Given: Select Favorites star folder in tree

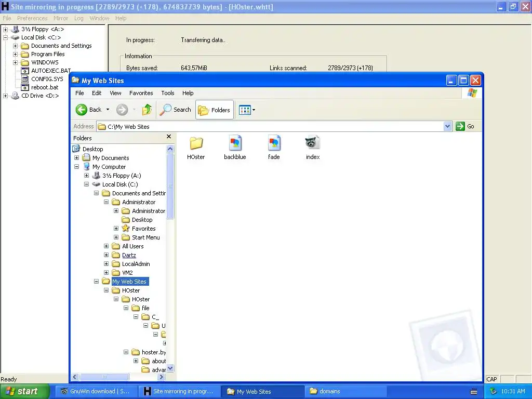Looking at the screenshot, I should click(143, 229).
